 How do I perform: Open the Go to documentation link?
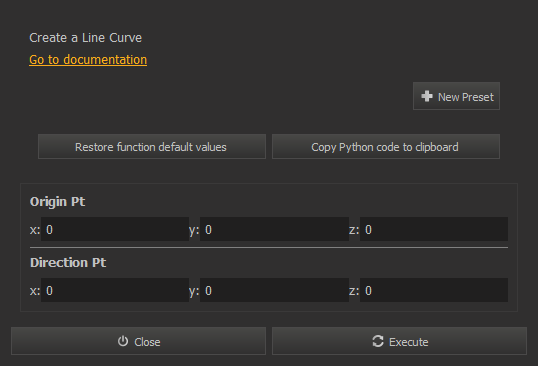[x=88, y=60]
